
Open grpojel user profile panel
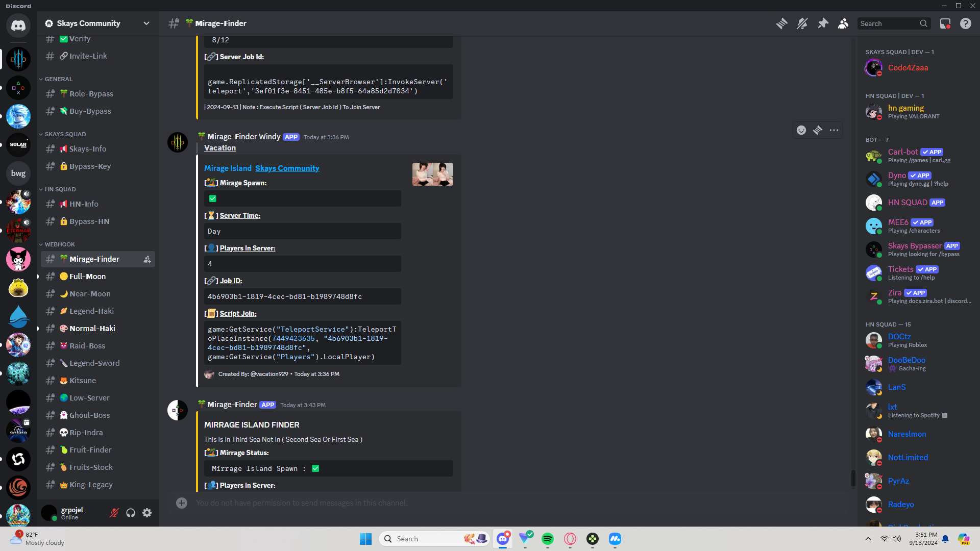pos(71,513)
